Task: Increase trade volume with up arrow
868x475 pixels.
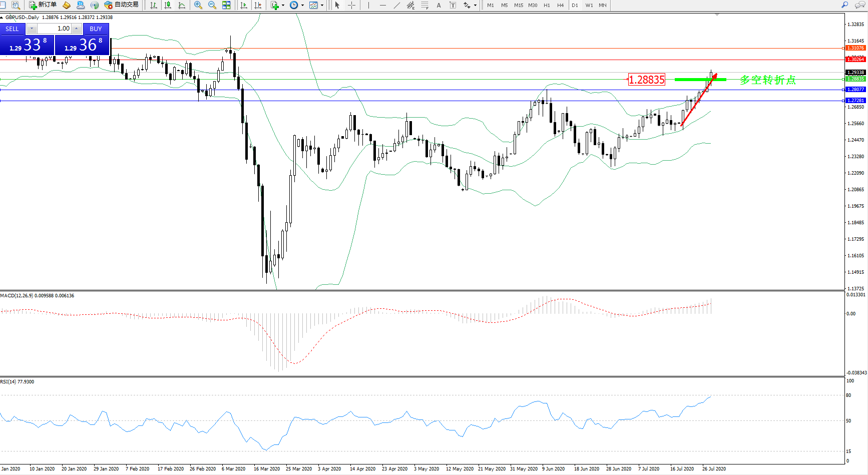Action: click(x=76, y=29)
